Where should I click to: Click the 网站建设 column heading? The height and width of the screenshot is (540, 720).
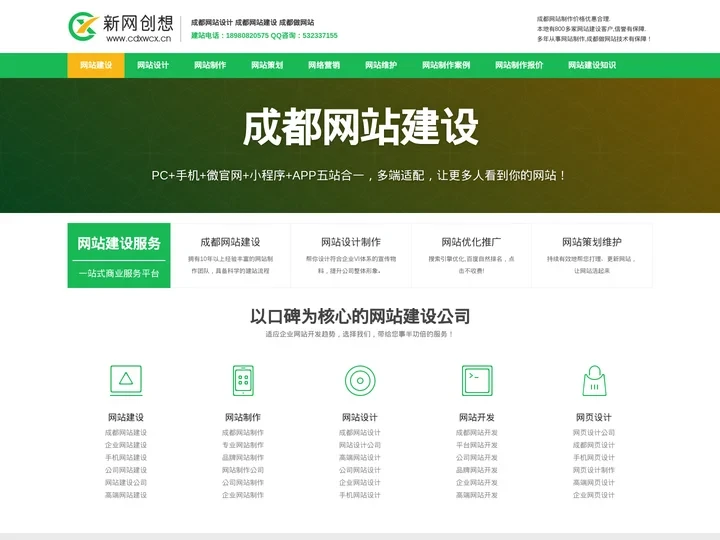(x=126, y=417)
